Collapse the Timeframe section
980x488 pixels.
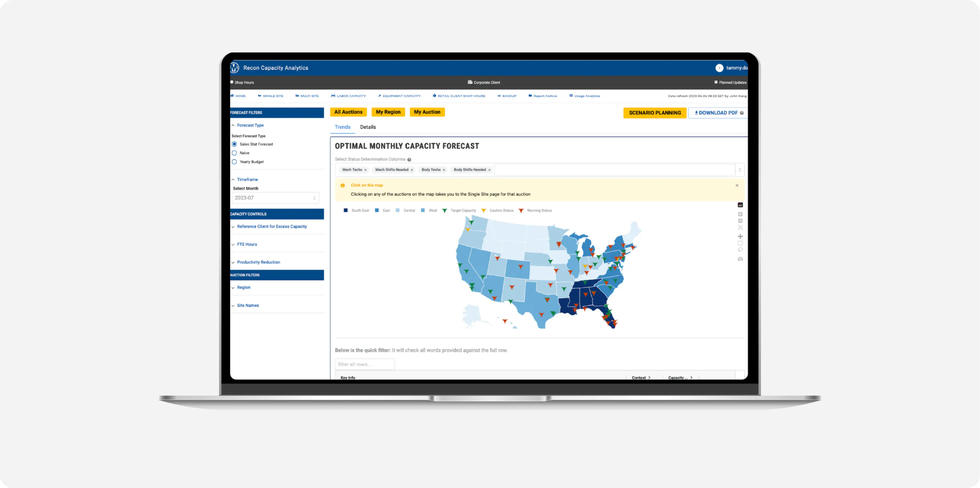click(x=244, y=179)
